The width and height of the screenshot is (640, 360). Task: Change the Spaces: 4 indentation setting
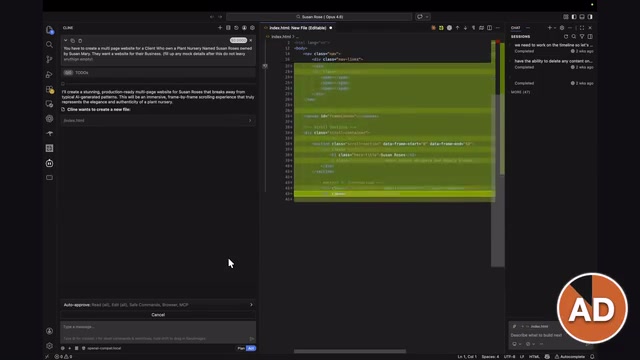pos(490,357)
